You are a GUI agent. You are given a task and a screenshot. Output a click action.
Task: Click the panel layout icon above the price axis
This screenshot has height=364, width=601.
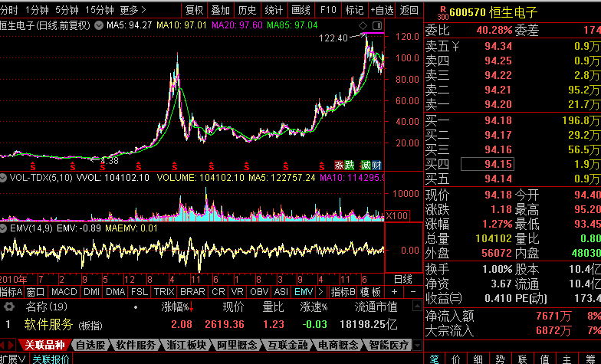click(x=375, y=25)
